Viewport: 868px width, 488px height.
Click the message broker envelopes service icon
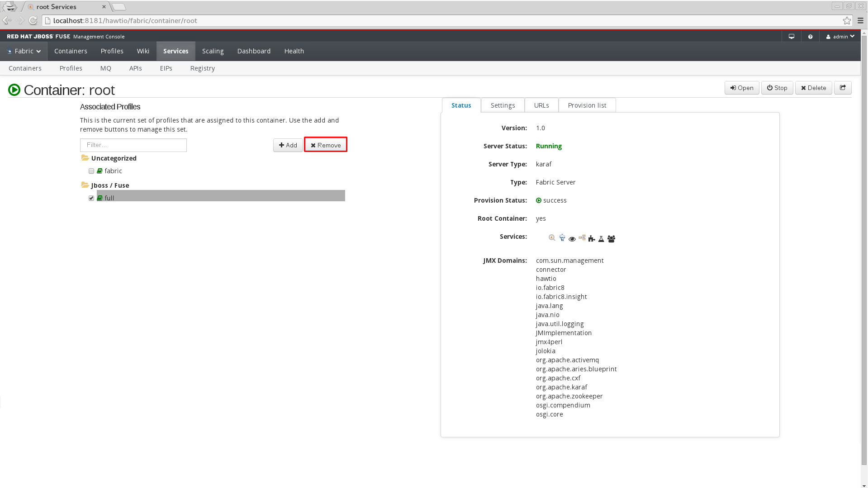tap(582, 237)
